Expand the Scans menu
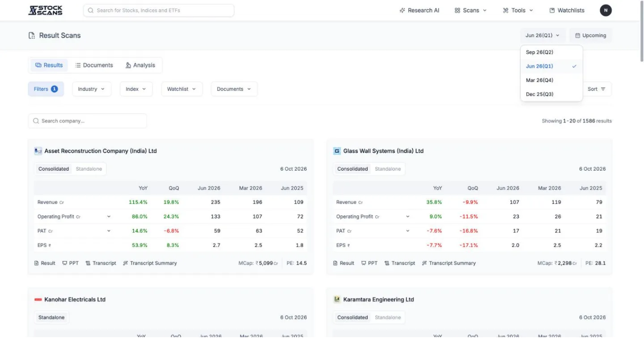644x339 pixels. point(470,10)
